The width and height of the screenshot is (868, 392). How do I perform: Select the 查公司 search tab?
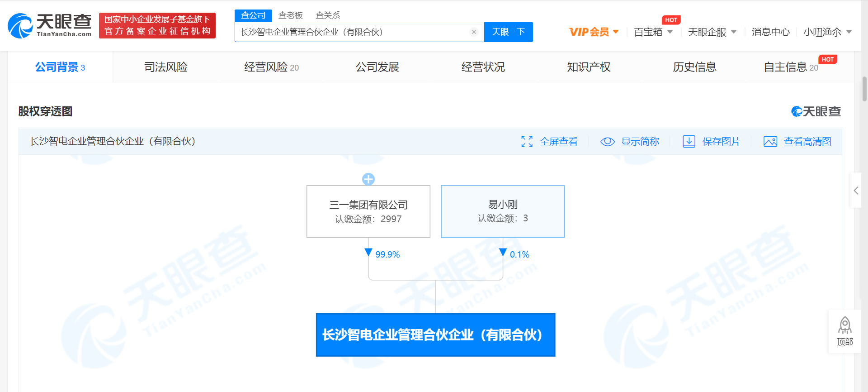pos(253,15)
